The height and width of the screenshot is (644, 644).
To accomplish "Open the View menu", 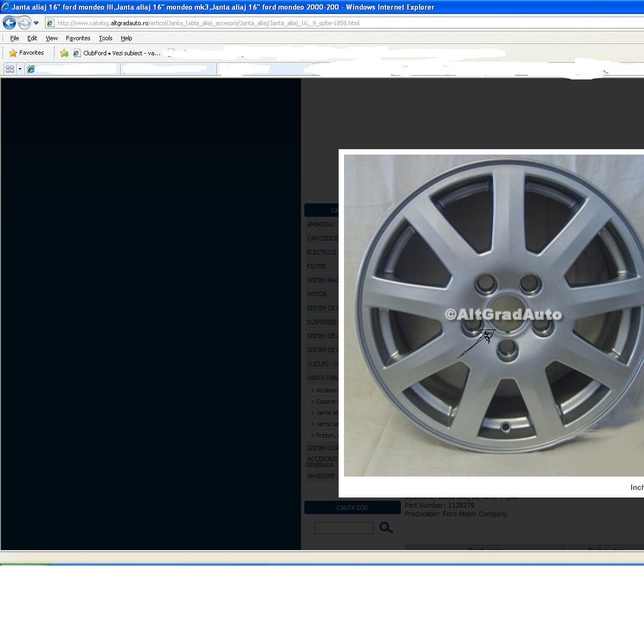I will click(52, 38).
